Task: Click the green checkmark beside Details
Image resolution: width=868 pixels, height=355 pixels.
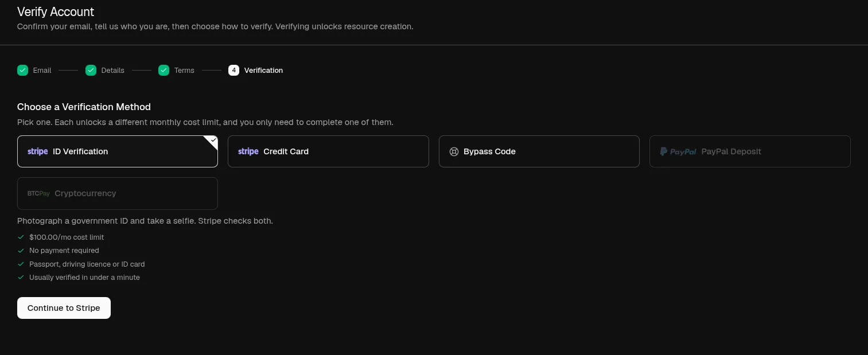Action: coord(91,70)
